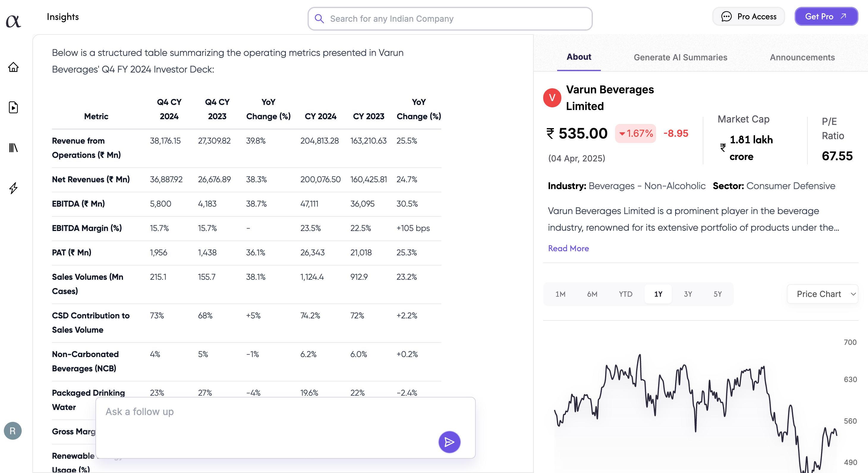This screenshot has height=473, width=868.
Task: Click the PAT (₹ Mn) row label
Action: (71, 252)
